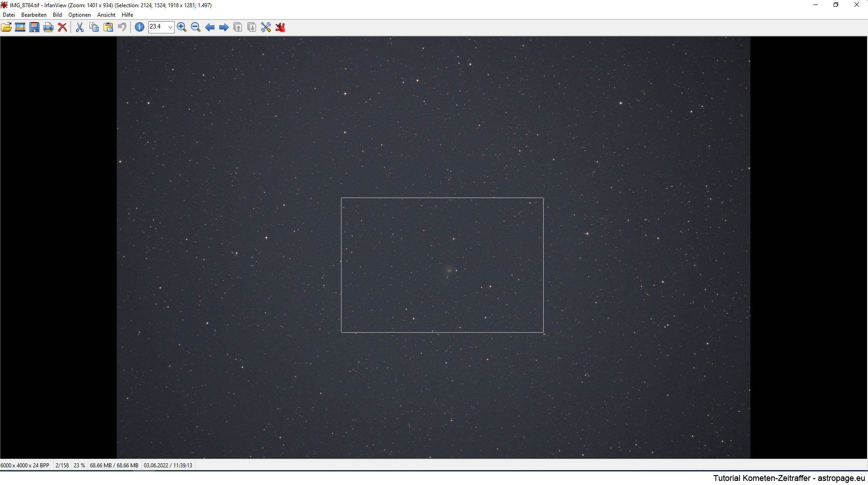Click the 2/158 image index in status bar
This screenshot has width=868, height=485.
[62, 465]
